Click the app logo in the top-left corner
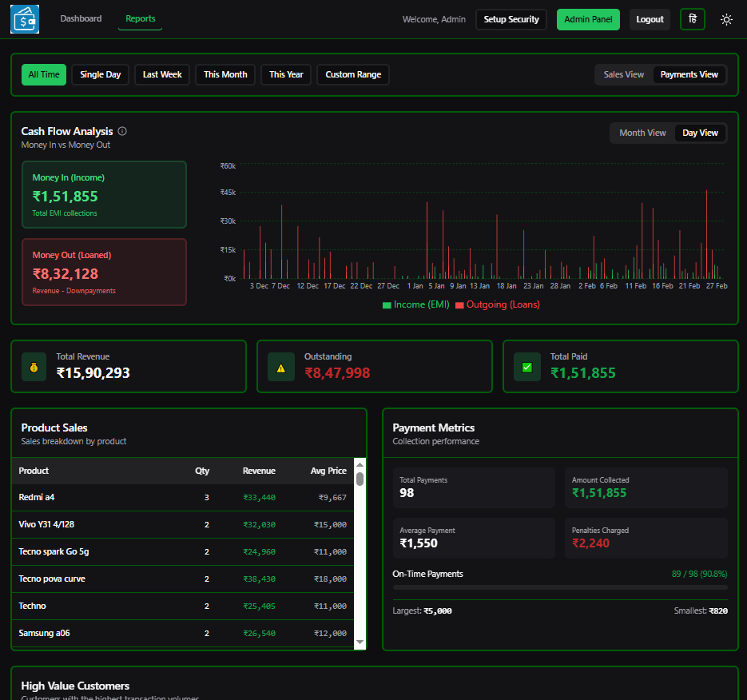The width and height of the screenshot is (747, 700). point(24,18)
